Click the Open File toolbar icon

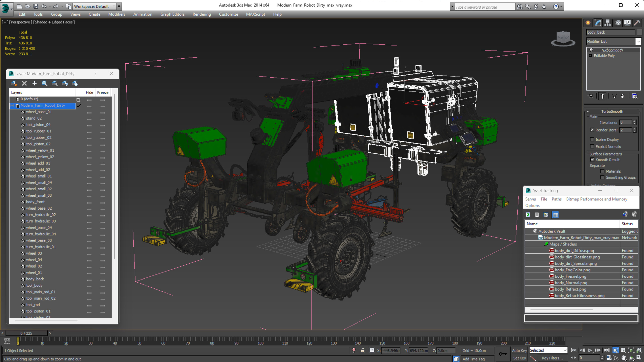[28, 6]
